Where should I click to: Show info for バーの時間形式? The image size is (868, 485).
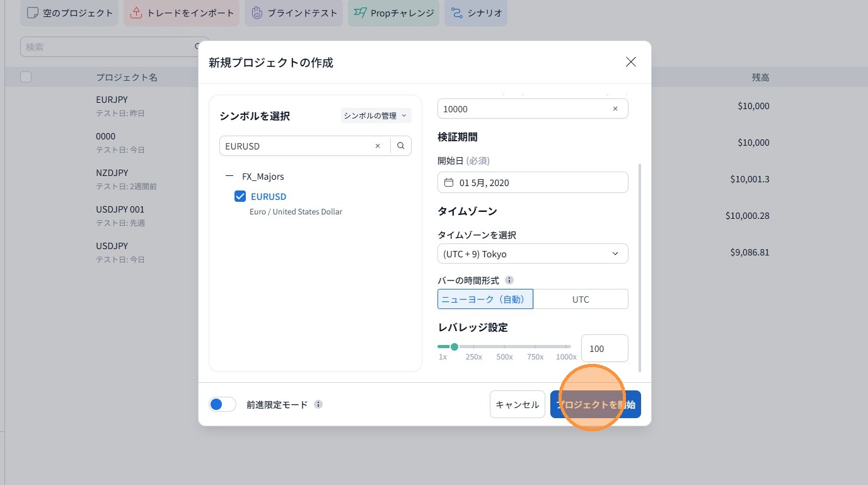[509, 280]
